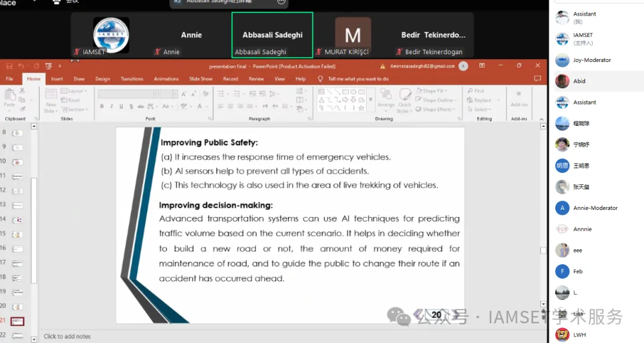Viewport: 644px width, 343px height.
Task: Click Decrease Font Size icon
Action: coord(193,94)
